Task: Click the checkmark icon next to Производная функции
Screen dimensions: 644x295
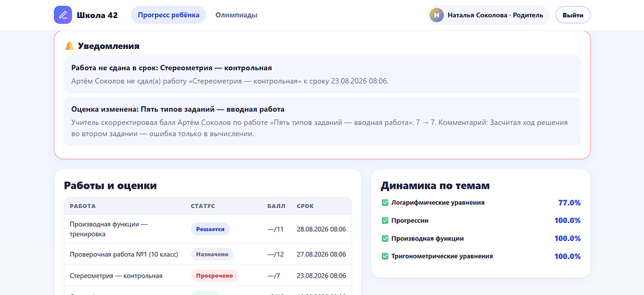Action: (385, 238)
